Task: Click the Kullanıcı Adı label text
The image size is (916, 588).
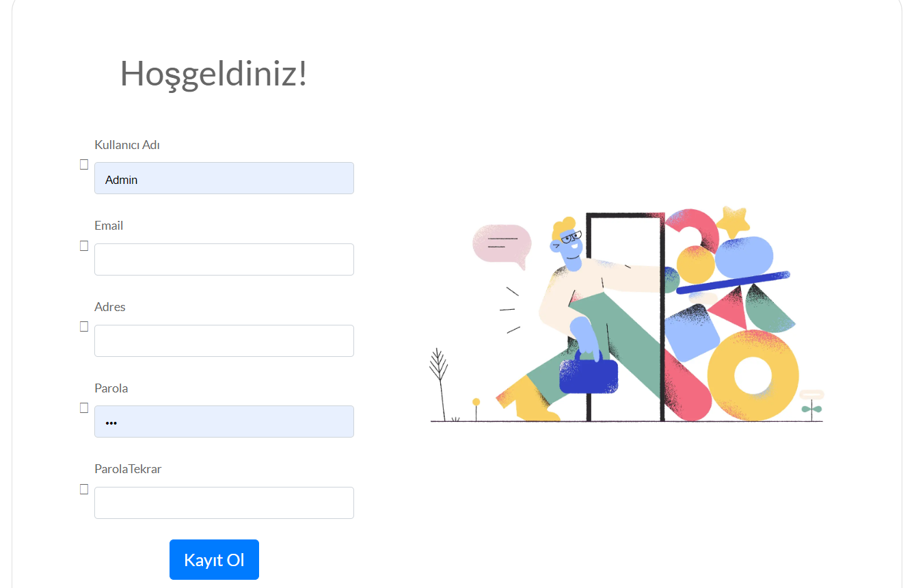Action: pyautogui.click(x=127, y=144)
